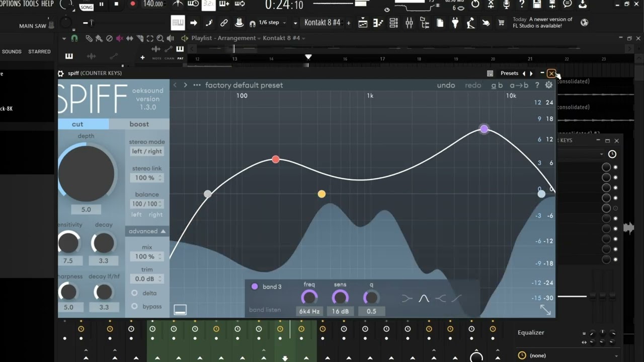644x362 pixels.
Task: Switch to the SOUNDS browser tab
Action: (12, 52)
